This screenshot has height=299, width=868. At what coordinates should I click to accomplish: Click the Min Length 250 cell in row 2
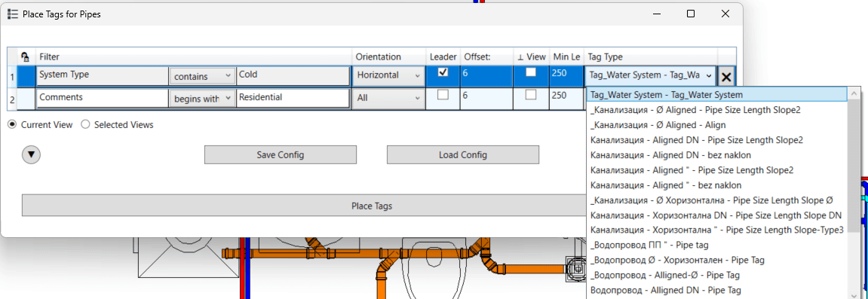pos(566,98)
